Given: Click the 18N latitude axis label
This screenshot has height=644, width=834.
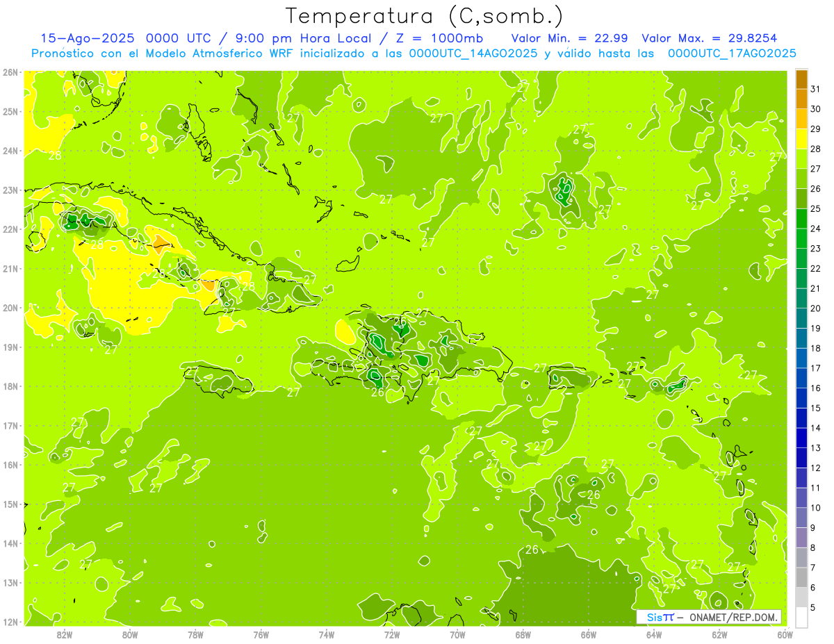Looking at the screenshot, I should pyautogui.click(x=11, y=386).
